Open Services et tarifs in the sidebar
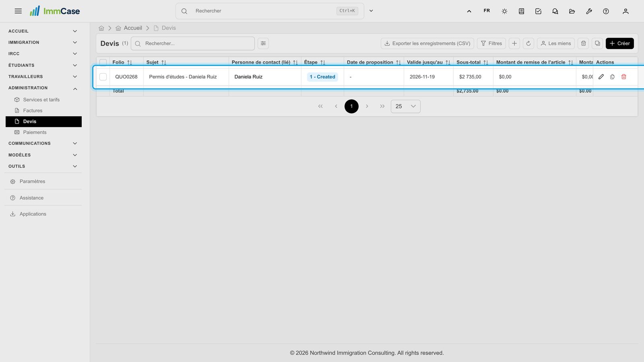Viewport: 644px width, 362px height. pyautogui.click(x=43, y=100)
